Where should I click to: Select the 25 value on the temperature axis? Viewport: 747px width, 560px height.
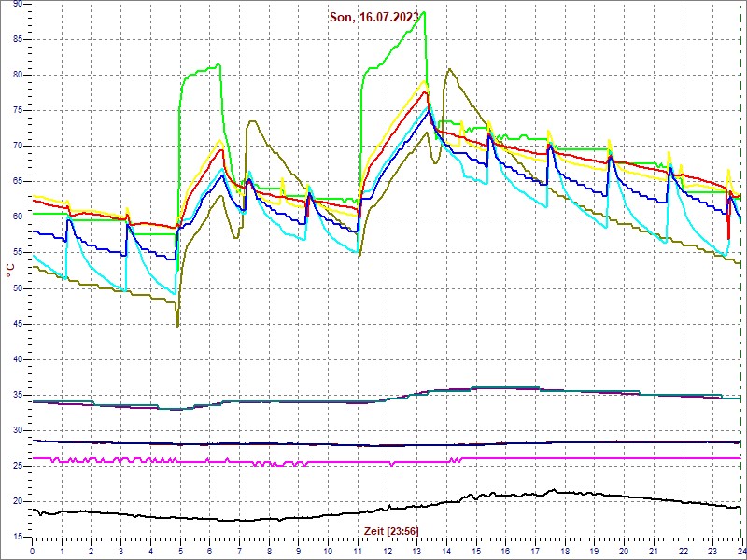coord(17,466)
